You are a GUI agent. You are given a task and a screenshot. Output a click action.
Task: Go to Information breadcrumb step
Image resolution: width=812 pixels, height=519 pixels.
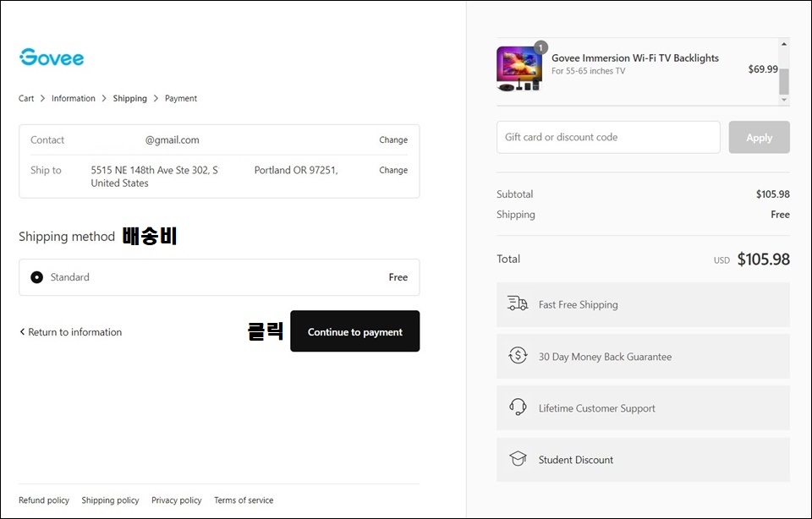[x=74, y=98]
